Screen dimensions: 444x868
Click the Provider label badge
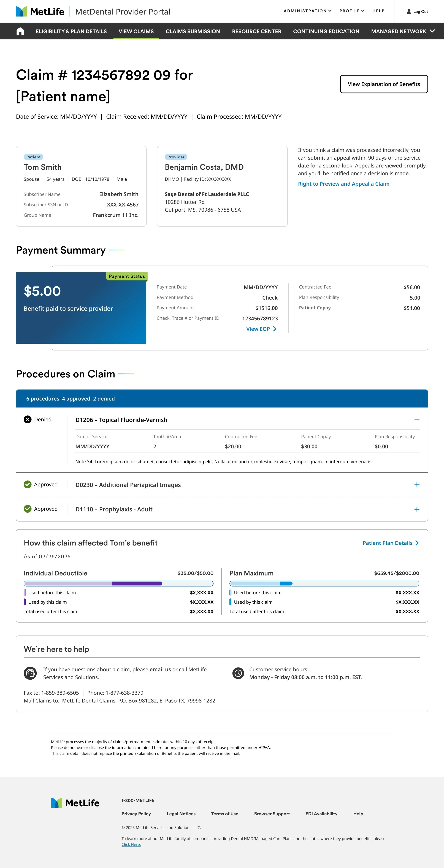click(176, 157)
